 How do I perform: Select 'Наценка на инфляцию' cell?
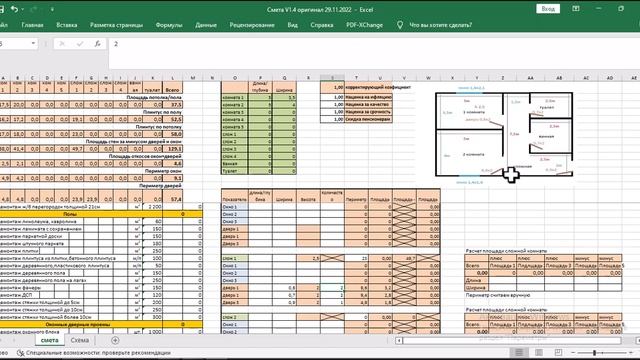click(369, 97)
